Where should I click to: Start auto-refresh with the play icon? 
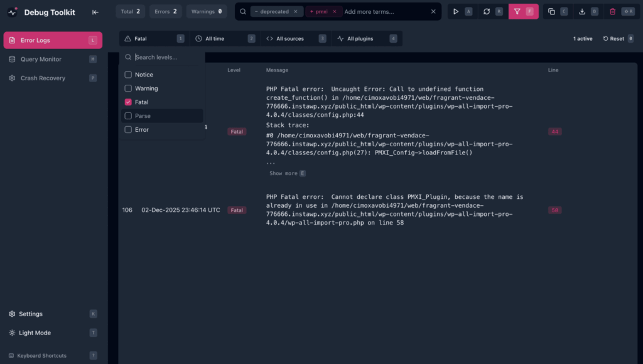[455, 11]
